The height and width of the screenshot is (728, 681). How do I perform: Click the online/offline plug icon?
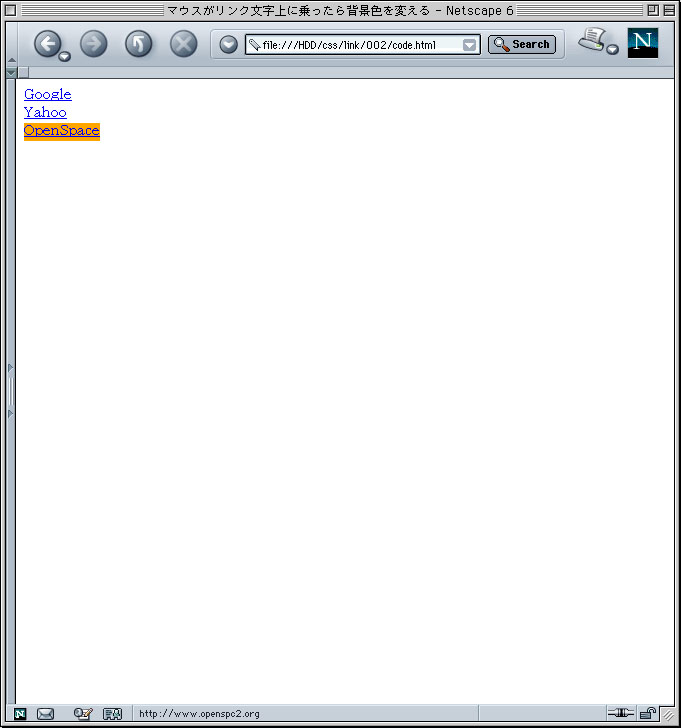tap(621, 712)
